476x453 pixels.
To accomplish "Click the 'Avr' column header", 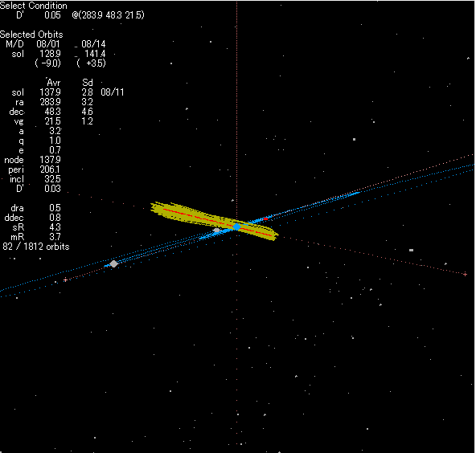I will tap(54, 83).
